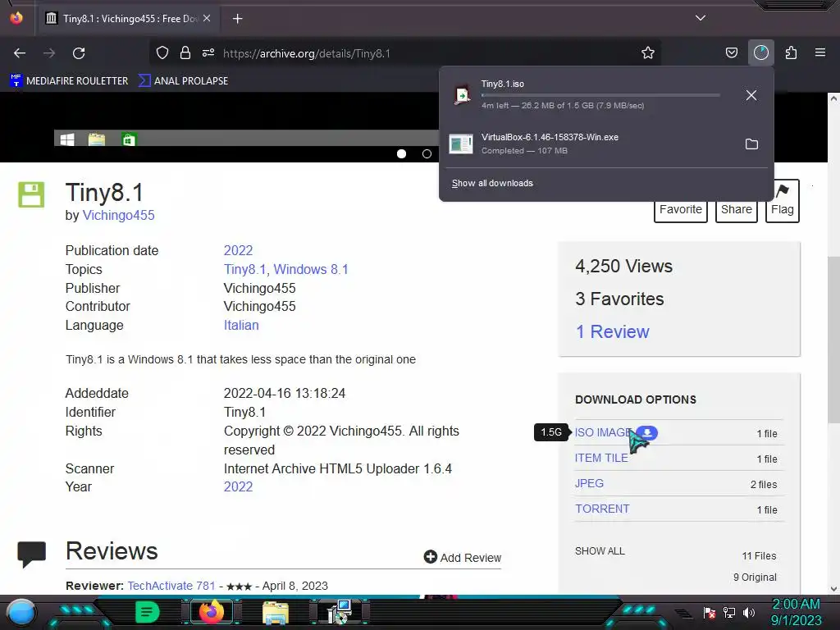Open the Action Center flag tray icon
Image resolution: width=840 pixels, height=630 pixels.
pos(710,612)
